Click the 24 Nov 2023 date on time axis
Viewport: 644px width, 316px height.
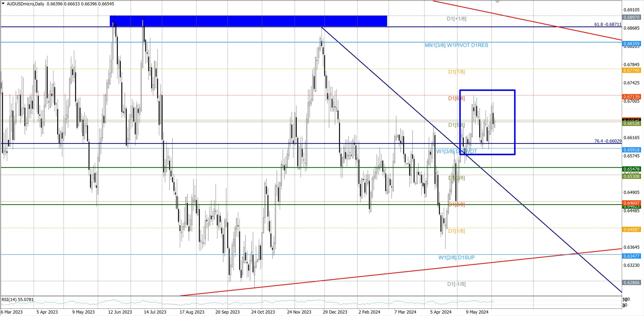pyautogui.click(x=299, y=312)
